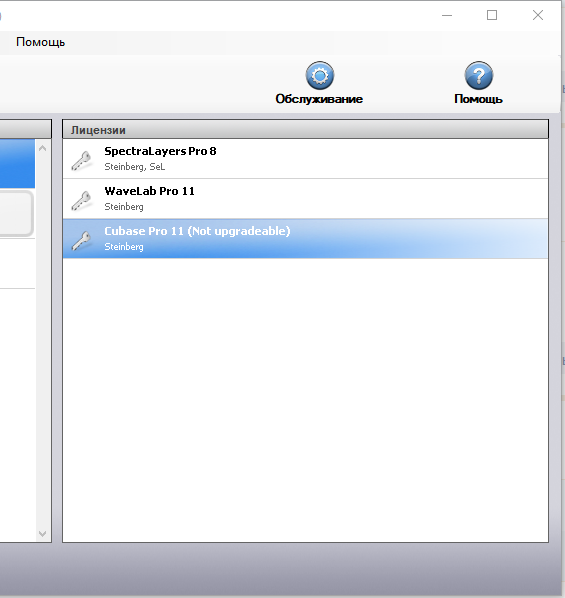565x598 pixels.
Task: Click "Steinberg, SeL" text under SpectraLayers
Action: tap(135, 167)
